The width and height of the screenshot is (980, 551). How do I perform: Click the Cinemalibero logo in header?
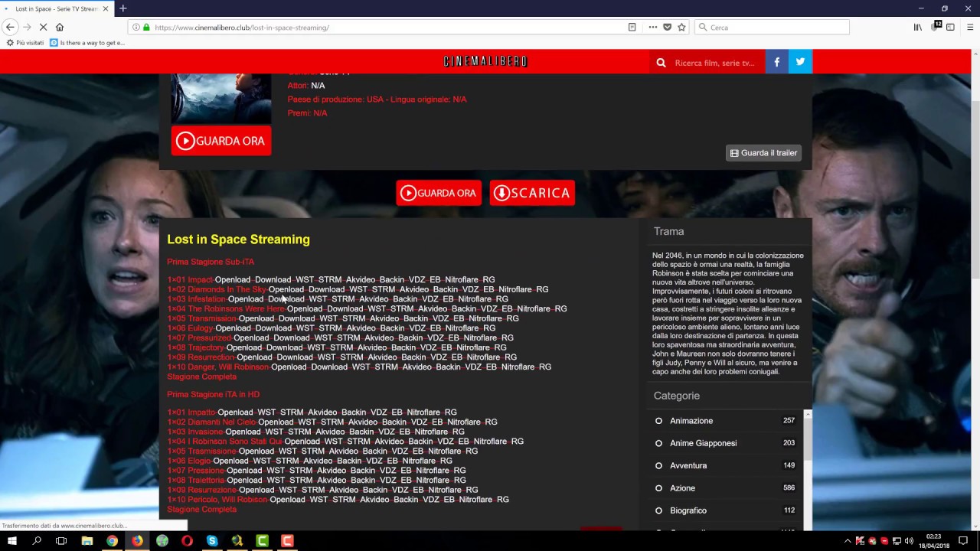coord(485,61)
